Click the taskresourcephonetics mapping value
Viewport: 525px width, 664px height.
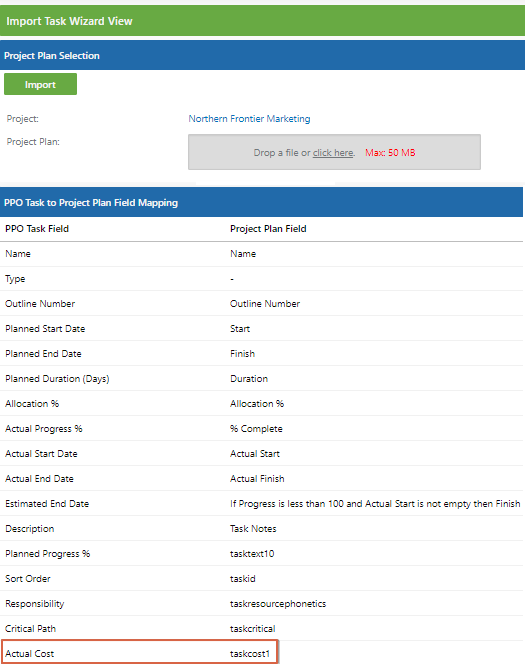278,603
